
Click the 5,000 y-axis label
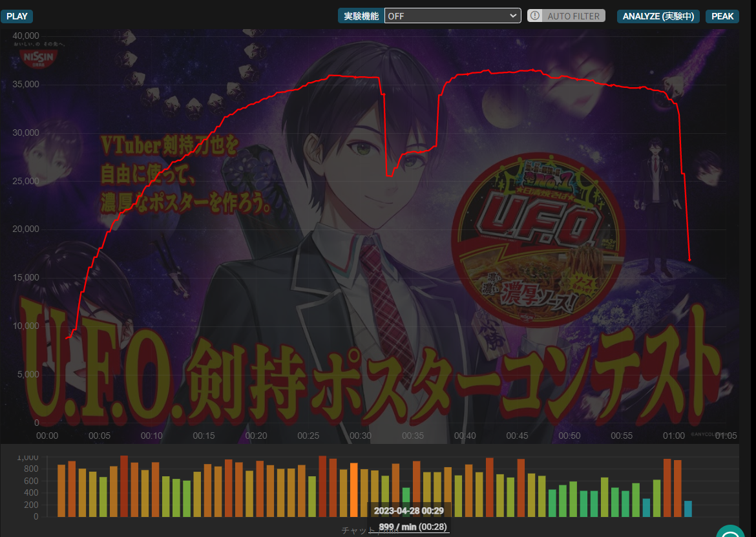[x=28, y=375]
